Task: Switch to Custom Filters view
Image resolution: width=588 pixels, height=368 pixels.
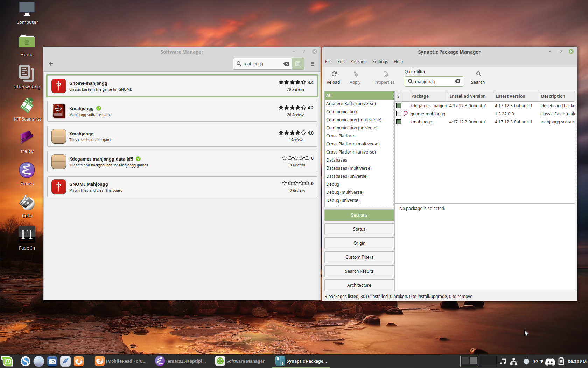Action: [359, 257]
